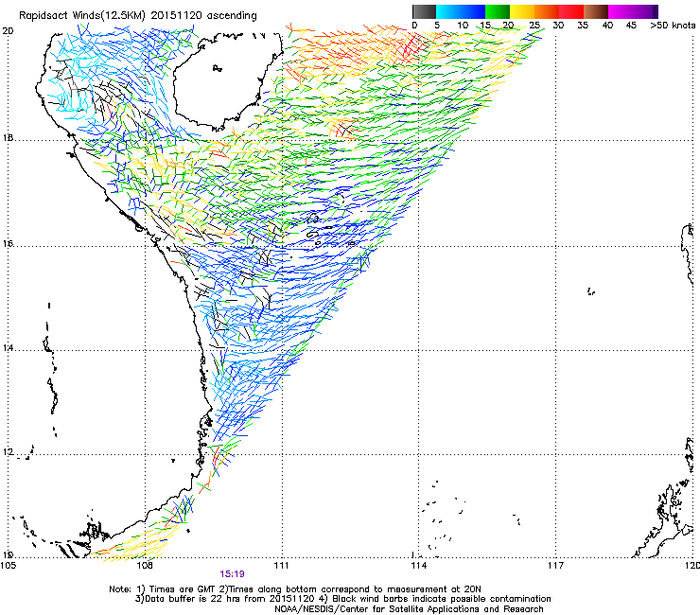The width and height of the screenshot is (700, 615).
Task: Click the legend label '40'
Action: point(607,26)
